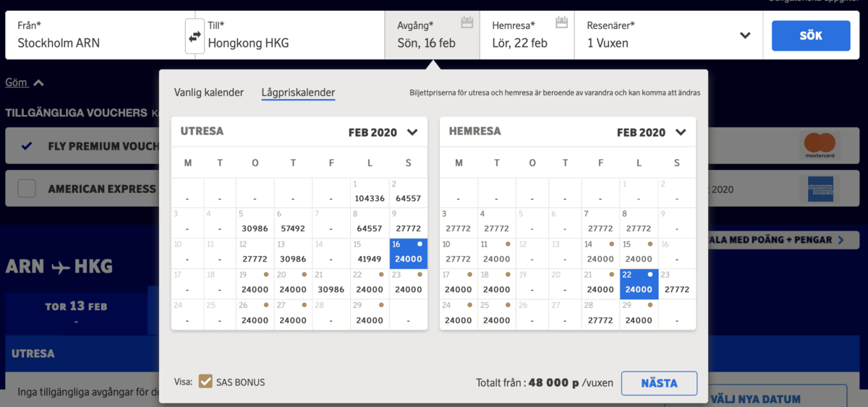Select outbound Feb 5 priced 30986
Image resolution: width=868 pixels, height=407 pixels.
click(255, 223)
